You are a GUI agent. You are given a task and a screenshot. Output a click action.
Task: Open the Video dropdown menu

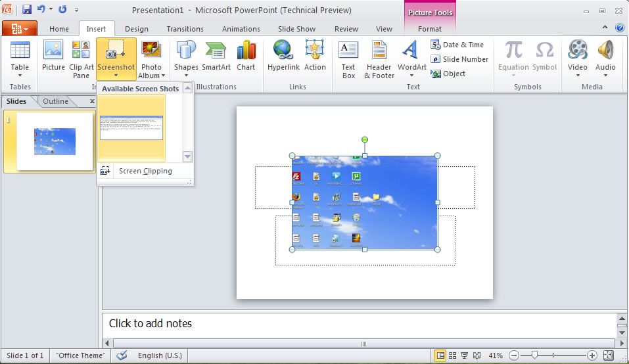[x=578, y=76]
